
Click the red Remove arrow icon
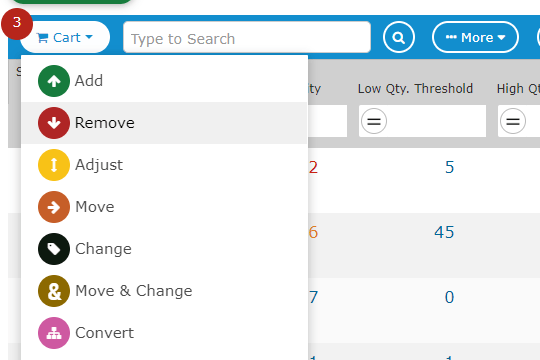click(x=54, y=123)
